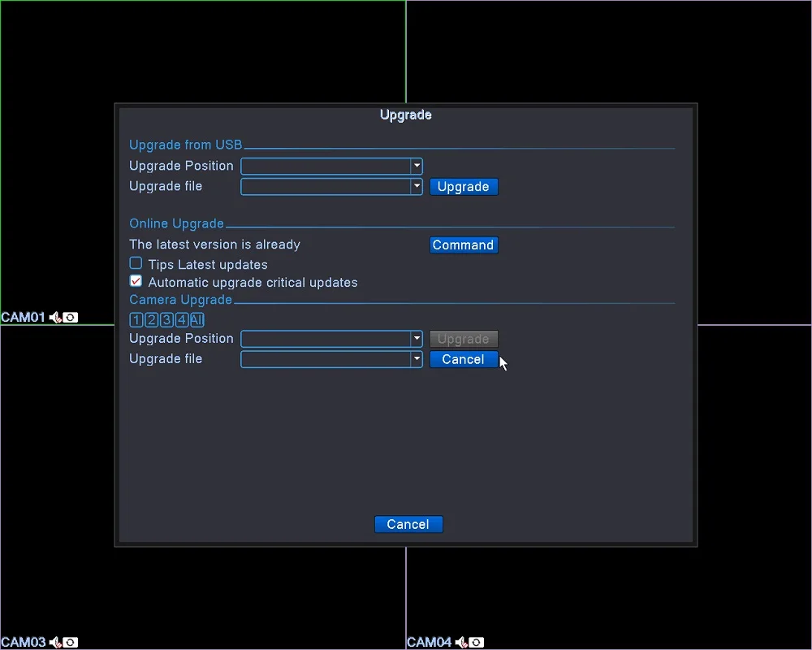Select camera channel 1 for upgrade
Viewport: 812px width, 650px height.
(136, 320)
